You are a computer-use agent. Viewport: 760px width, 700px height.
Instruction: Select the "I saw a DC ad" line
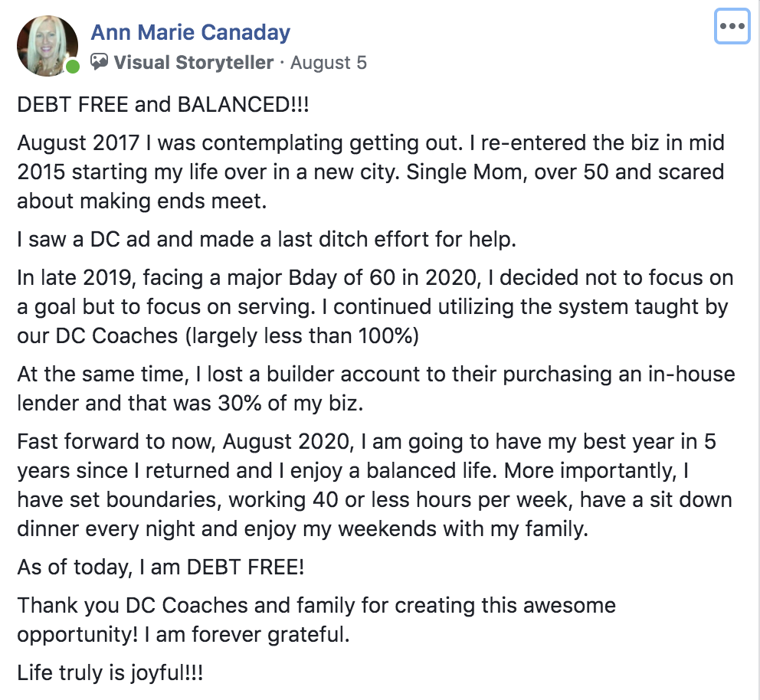[x=267, y=239]
